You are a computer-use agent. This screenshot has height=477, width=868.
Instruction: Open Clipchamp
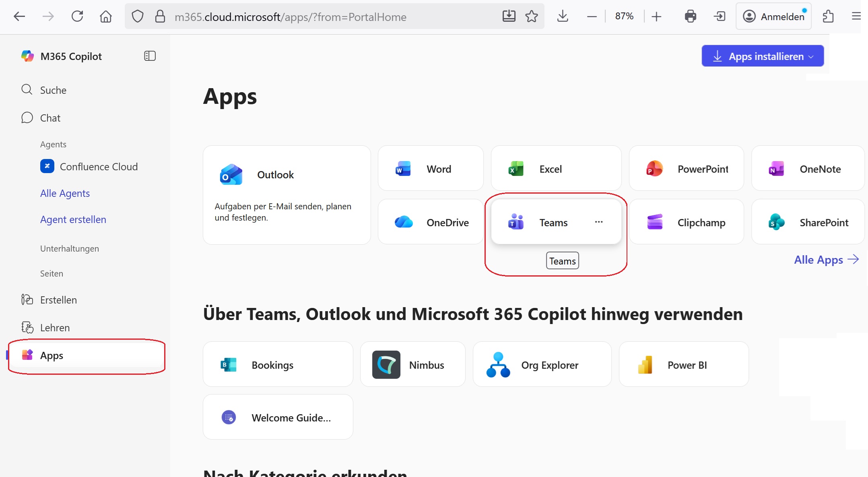point(687,222)
